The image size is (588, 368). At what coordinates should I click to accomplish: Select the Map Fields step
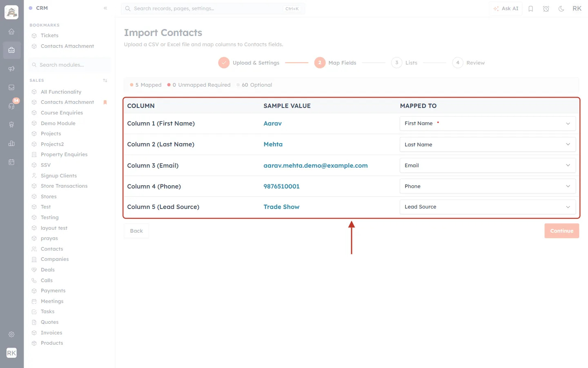pyautogui.click(x=335, y=63)
